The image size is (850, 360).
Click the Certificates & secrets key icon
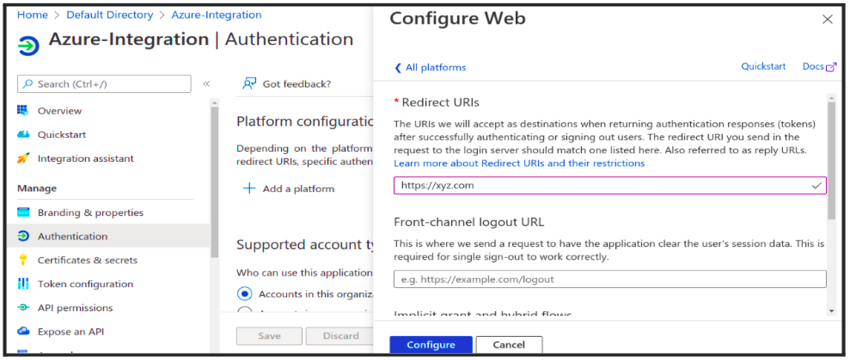click(x=23, y=260)
